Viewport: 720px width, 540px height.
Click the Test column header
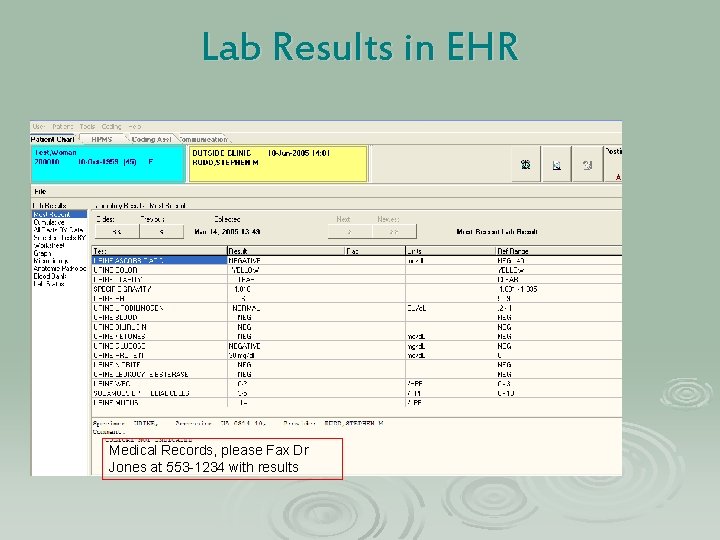pyautogui.click(x=159, y=251)
